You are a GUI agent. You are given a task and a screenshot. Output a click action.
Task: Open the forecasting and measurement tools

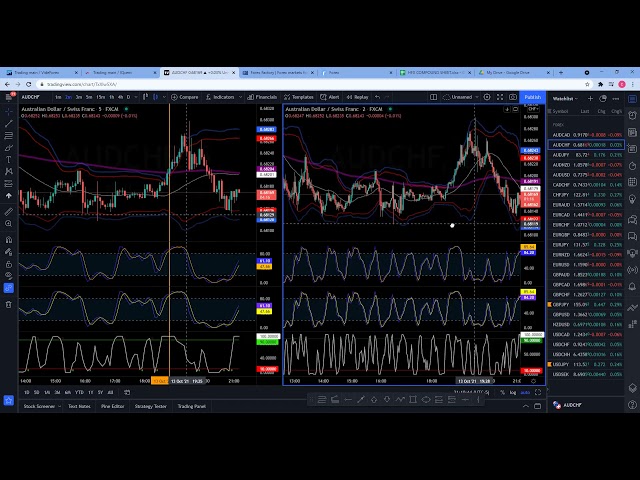[9, 184]
